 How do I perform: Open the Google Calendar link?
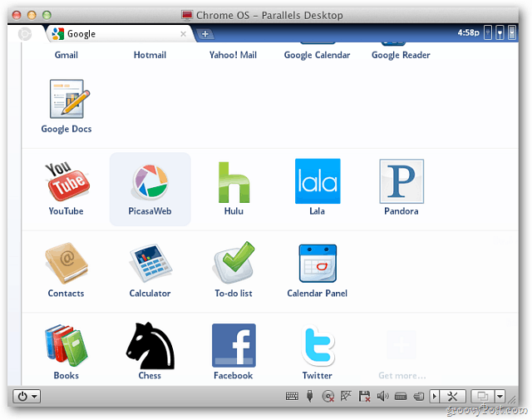coord(318,55)
